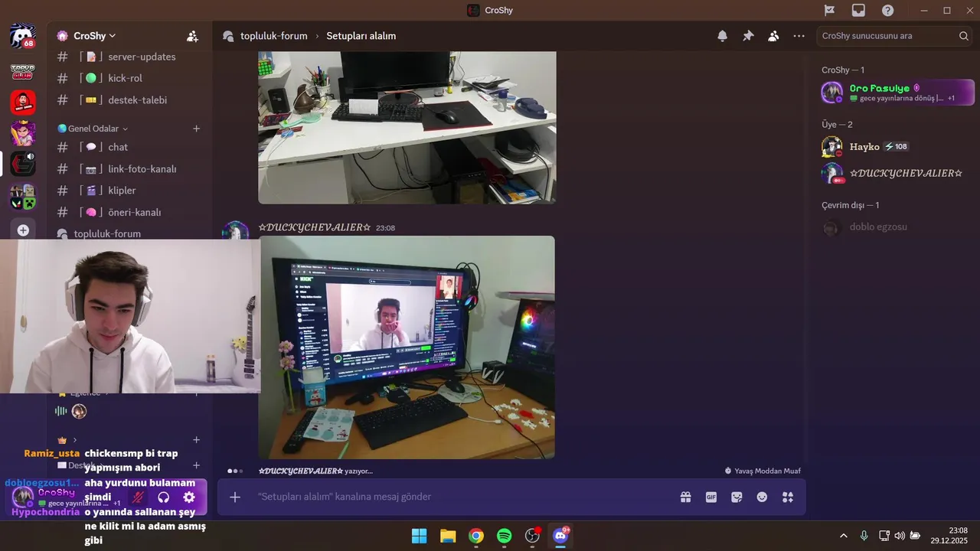This screenshot has height=551, width=980.
Task: Open Discord inbox icon in title bar
Action: (x=858, y=10)
